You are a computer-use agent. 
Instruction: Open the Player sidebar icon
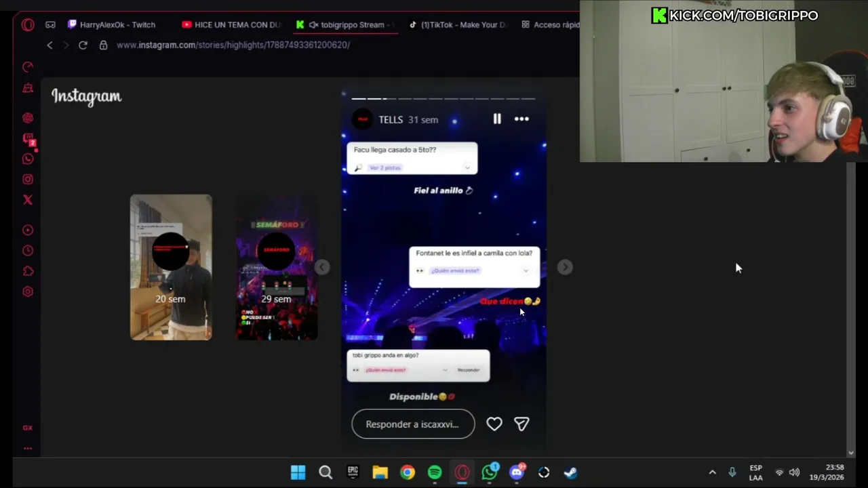point(28,230)
